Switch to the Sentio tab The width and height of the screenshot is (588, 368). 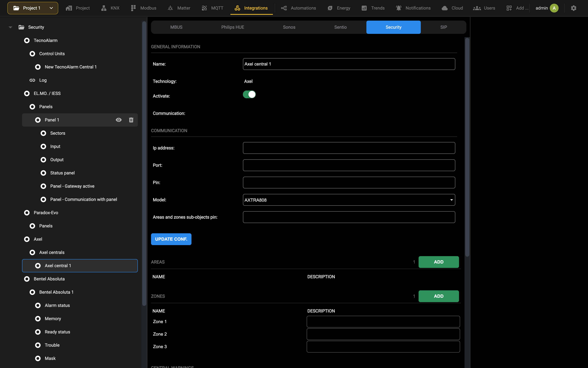click(x=340, y=27)
